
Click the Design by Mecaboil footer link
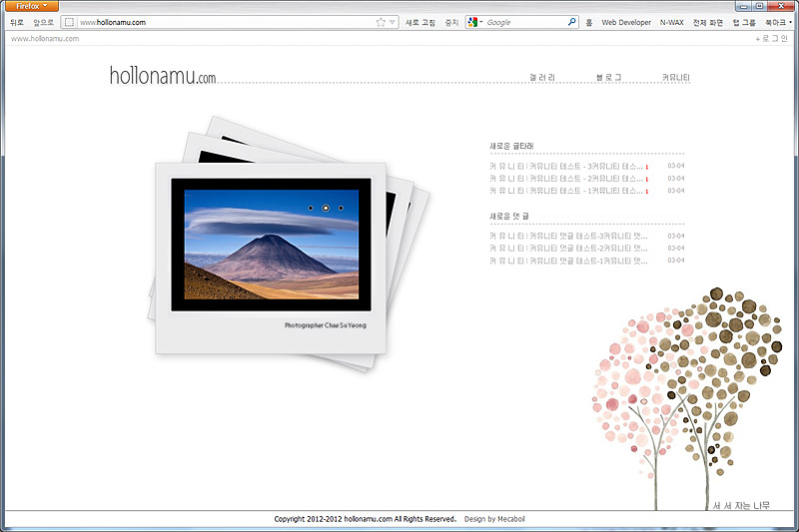click(494, 519)
